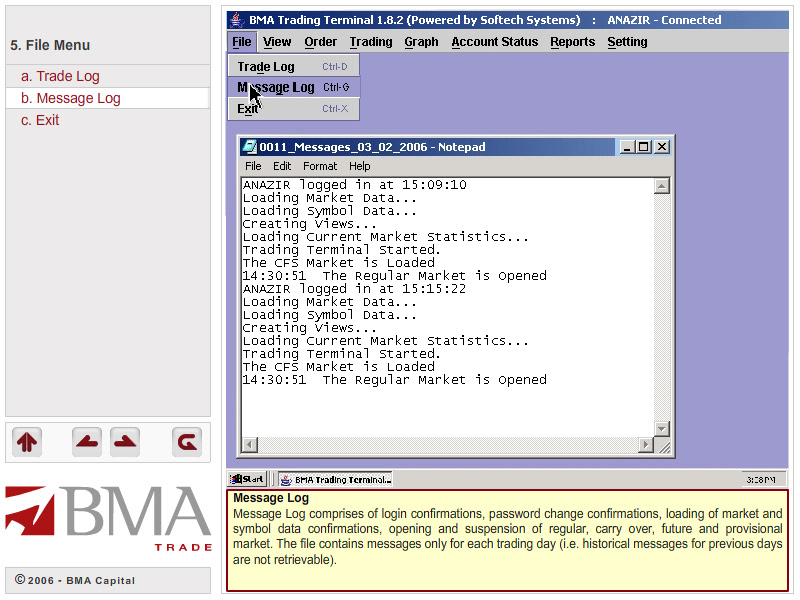Click the previous page arrow icon
Viewport: 800px width, 600px height.
coord(87,442)
